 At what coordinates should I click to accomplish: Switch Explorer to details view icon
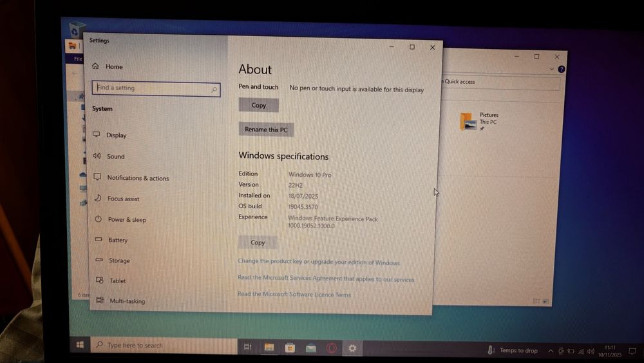pyautogui.click(x=536, y=301)
